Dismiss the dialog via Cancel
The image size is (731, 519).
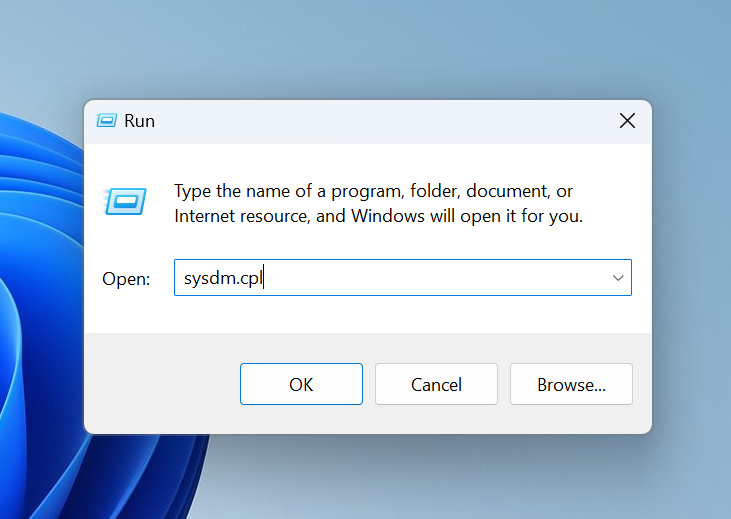(x=436, y=384)
